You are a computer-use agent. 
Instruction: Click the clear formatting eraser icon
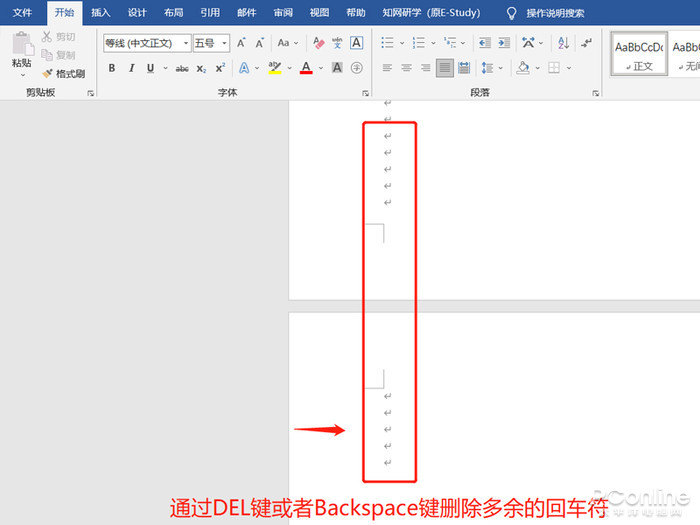[x=318, y=43]
